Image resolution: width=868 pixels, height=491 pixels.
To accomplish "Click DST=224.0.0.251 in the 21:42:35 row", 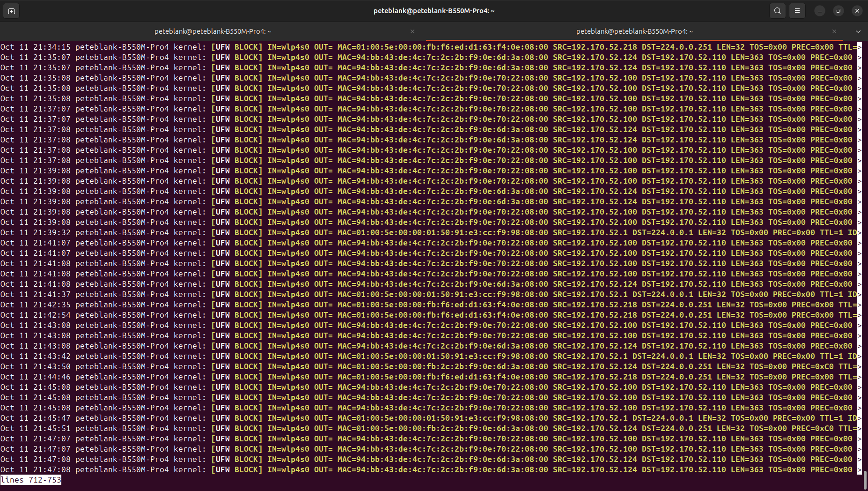I will (677, 305).
